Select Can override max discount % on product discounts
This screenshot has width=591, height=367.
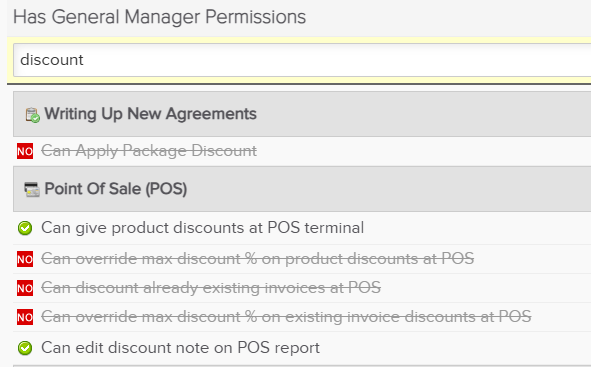point(257,259)
